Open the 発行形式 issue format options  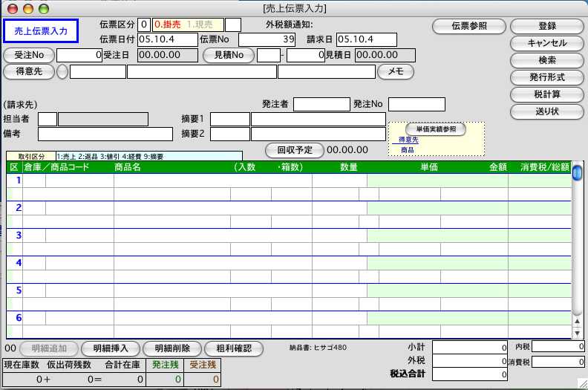[546, 77]
